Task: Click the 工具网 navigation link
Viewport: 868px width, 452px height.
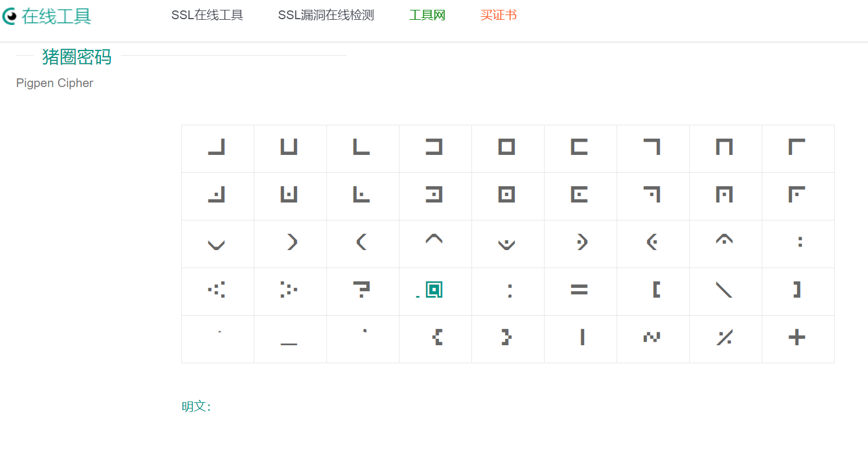Action: click(427, 16)
